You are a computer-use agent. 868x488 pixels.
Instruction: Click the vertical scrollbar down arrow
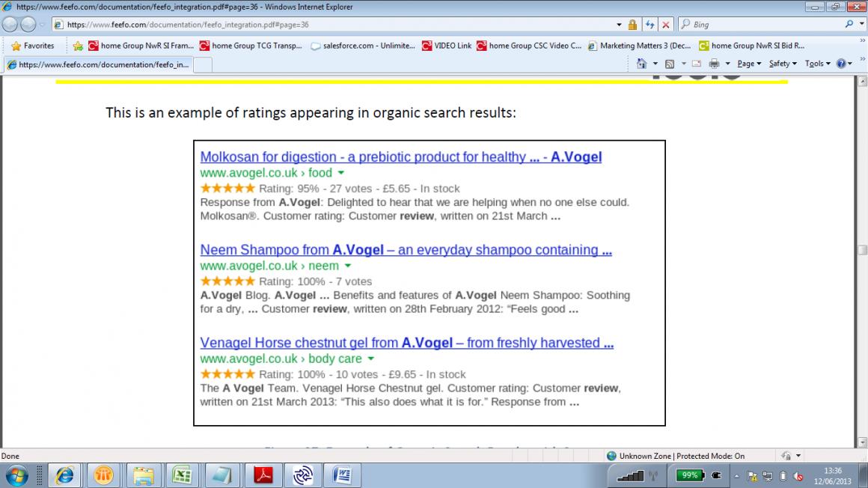pos(862,442)
